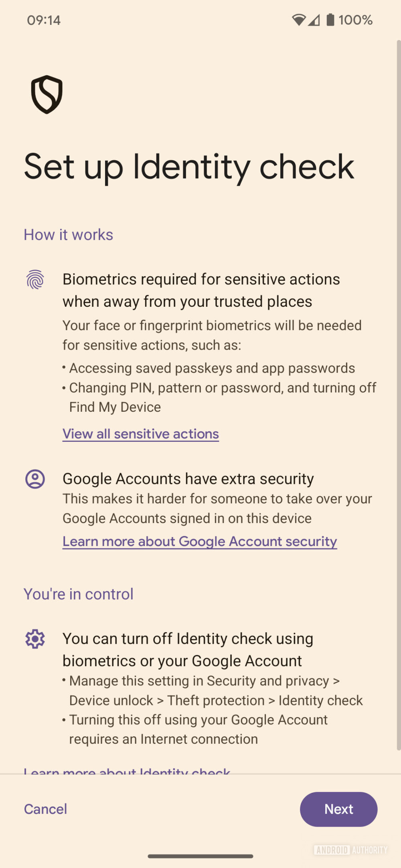Click the shield security logo

coord(46,95)
